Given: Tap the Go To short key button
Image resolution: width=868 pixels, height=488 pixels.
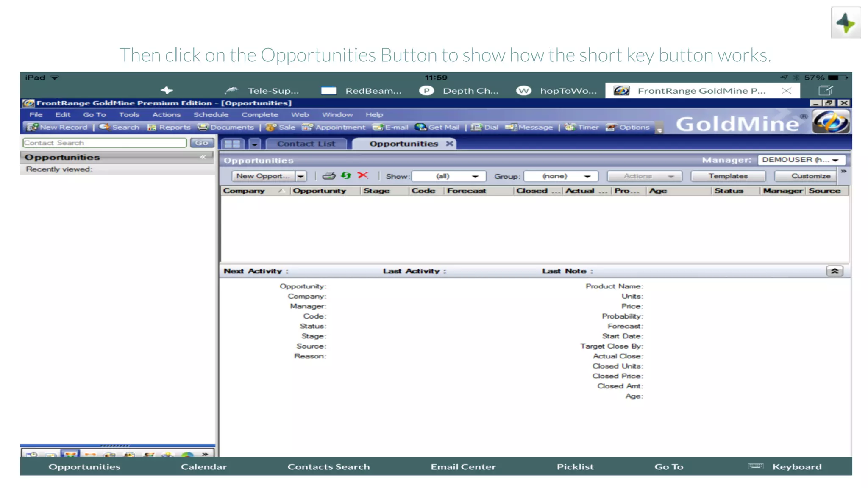Looking at the screenshot, I should pyautogui.click(x=669, y=466).
